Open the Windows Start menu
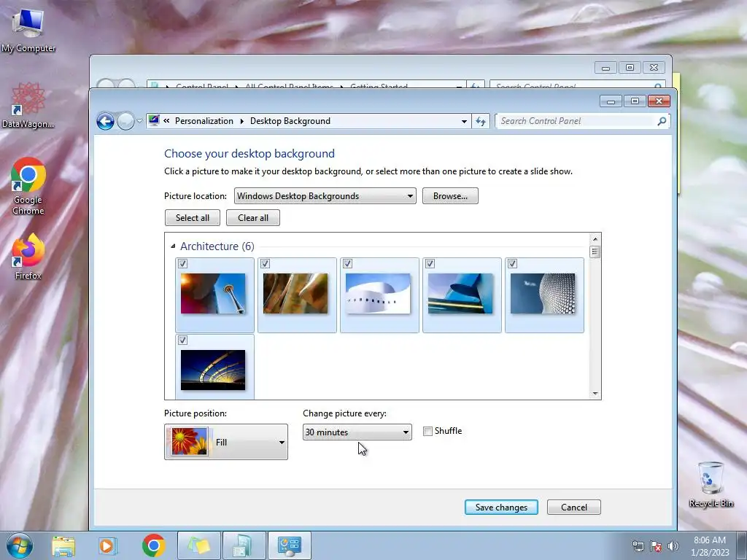 coord(20,545)
